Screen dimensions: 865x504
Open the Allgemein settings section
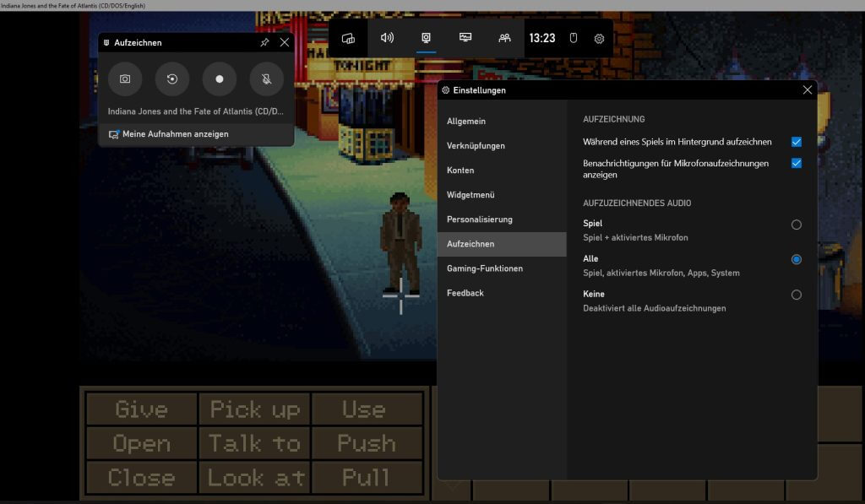point(502,122)
